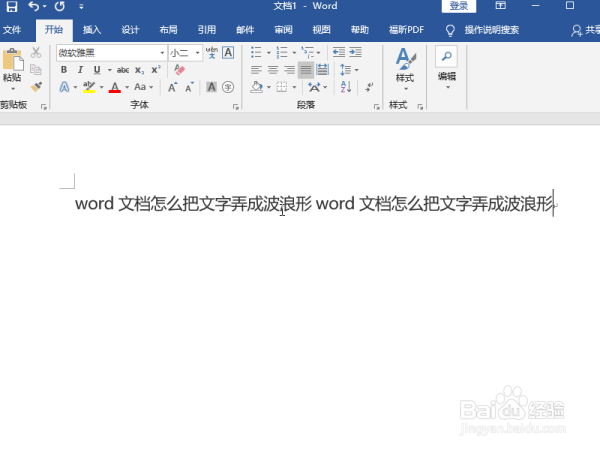Click the Cut scissors icon
This screenshot has width=600, height=450.
(x=36, y=52)
